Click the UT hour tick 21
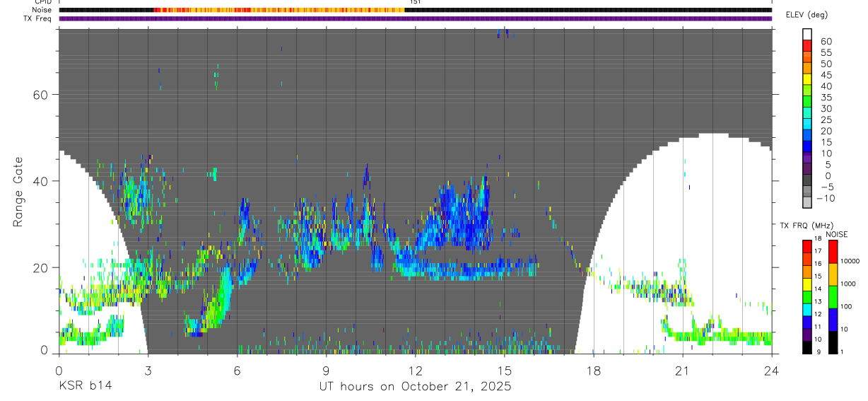Viewport: 868px width, 401px height. (x=683, y=370)
